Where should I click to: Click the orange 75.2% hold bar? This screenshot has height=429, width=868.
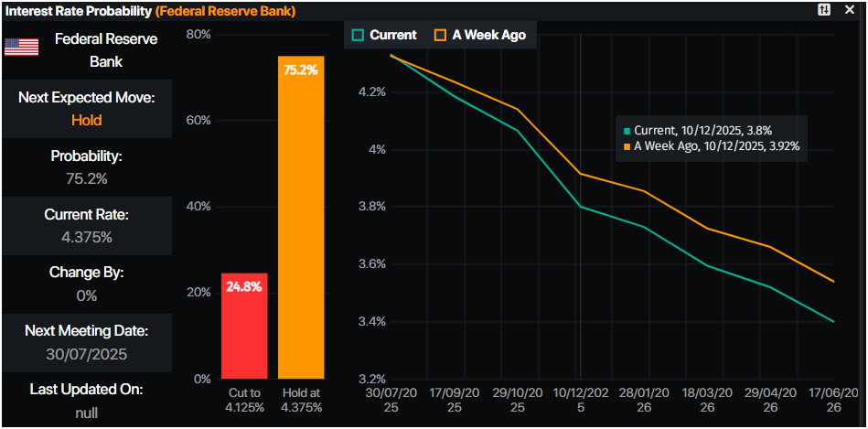(301, 218)
